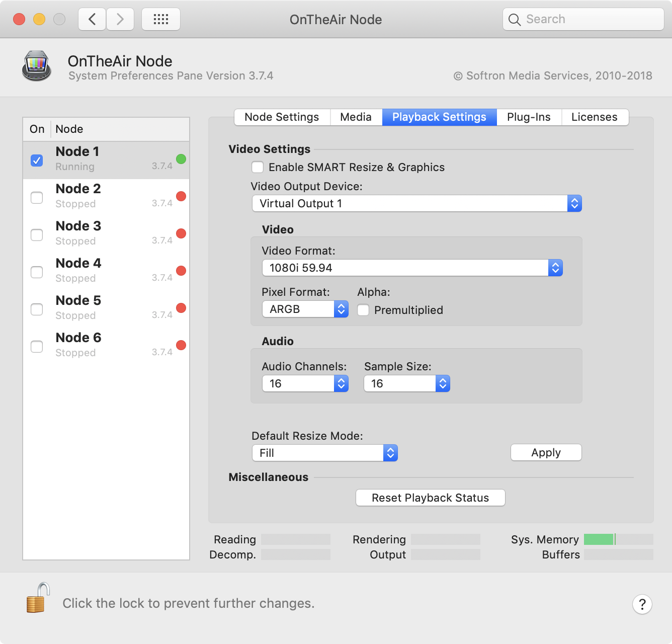
Task: Go back using the back arrow
Action: pos(92,20)
